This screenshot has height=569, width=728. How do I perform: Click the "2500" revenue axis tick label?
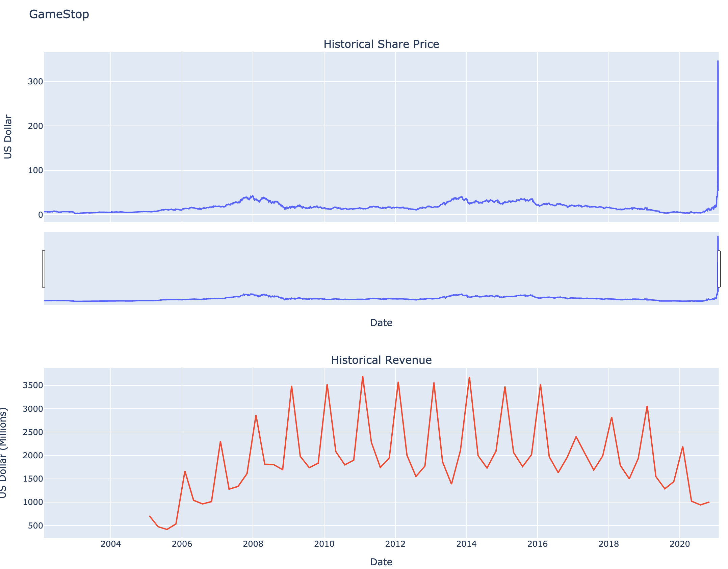(x=33, y=432)
